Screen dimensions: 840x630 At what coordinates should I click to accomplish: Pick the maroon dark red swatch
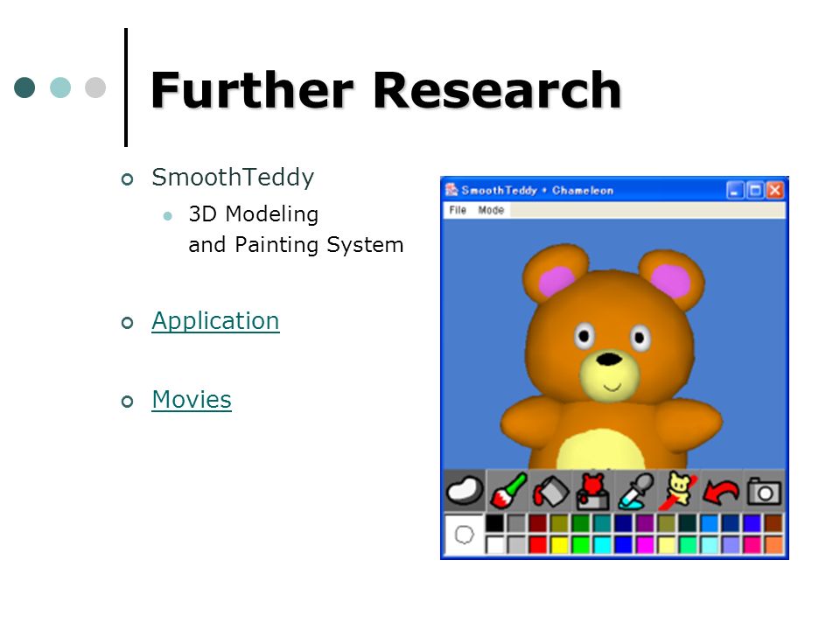pyautogui.click(x=538, y=523)
